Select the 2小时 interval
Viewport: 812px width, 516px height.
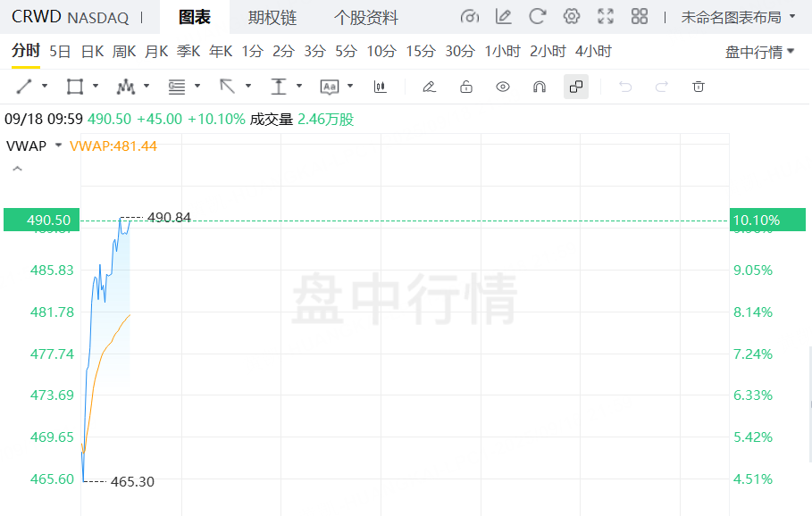coord(548,51)
